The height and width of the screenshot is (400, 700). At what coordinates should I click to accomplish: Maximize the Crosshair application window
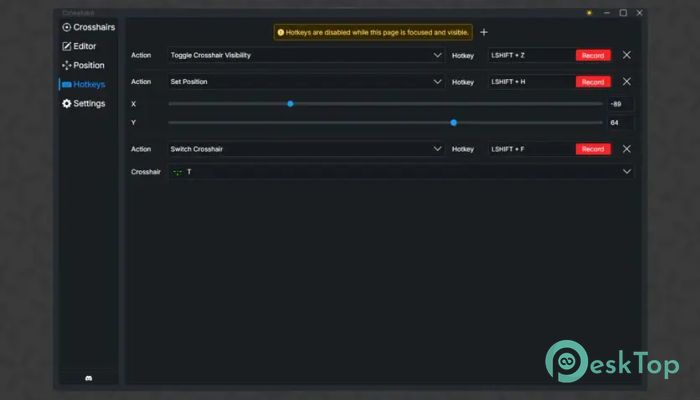[x=623, y=13]
